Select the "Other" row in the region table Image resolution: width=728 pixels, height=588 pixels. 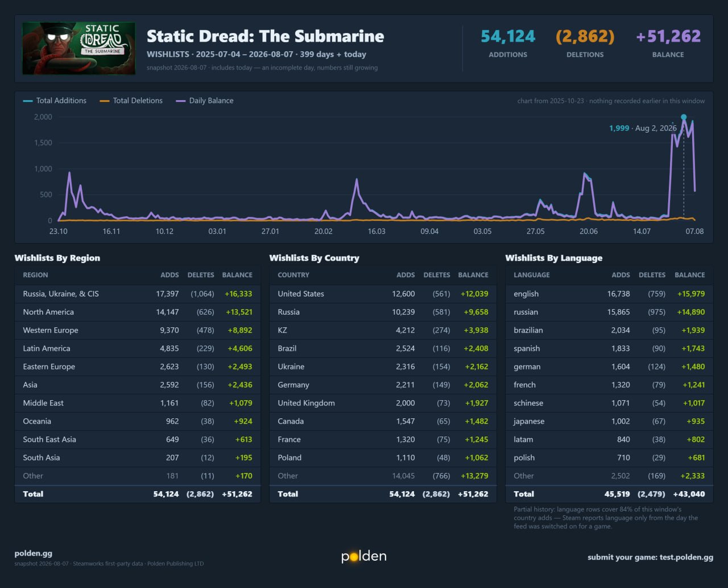(138, 476)
